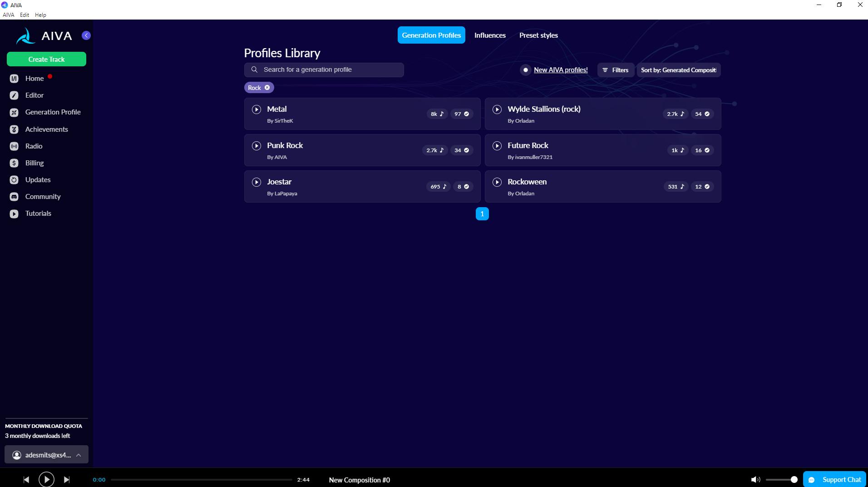Screen dimensions: 868x487
Task: Go to page 1 of results
Action: coord(482,214)
